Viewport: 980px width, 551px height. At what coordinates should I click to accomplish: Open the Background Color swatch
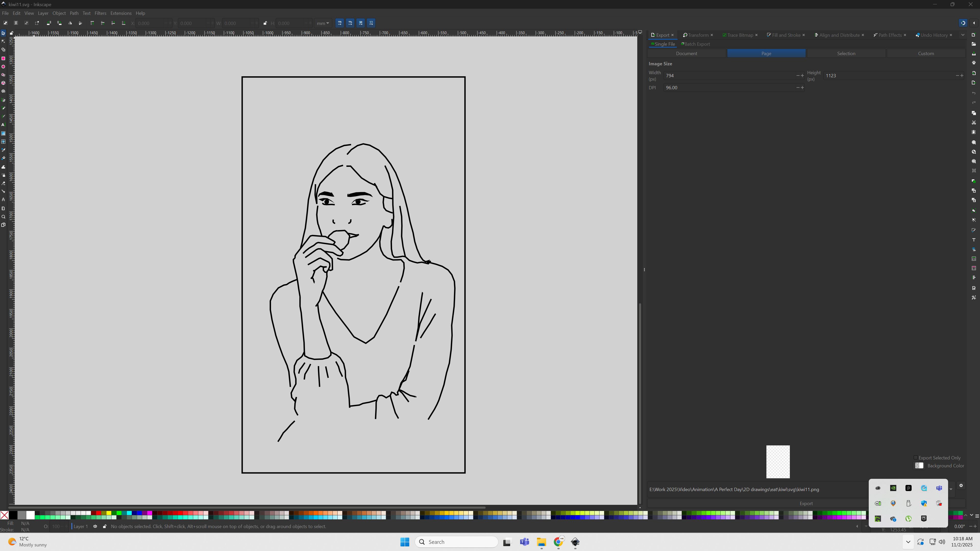919,466
